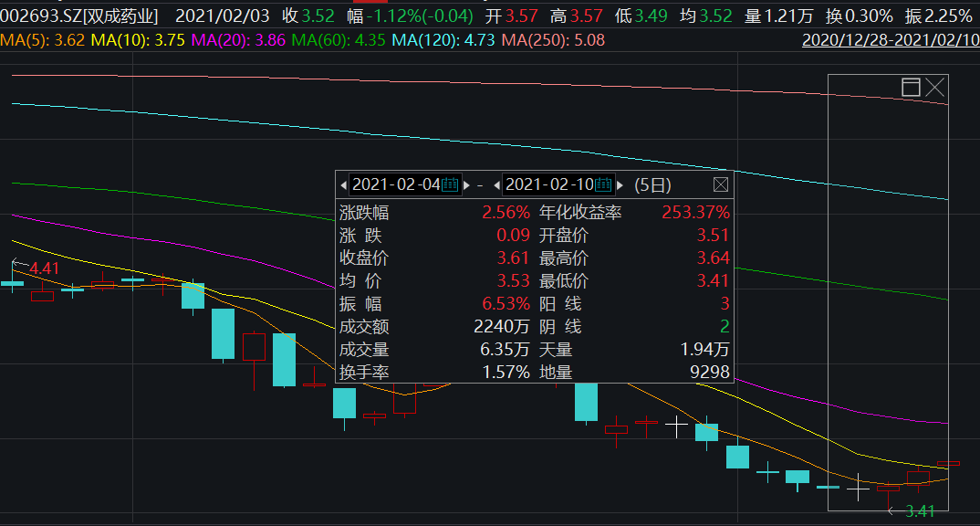Click the selection box window icon

[910, 88]
